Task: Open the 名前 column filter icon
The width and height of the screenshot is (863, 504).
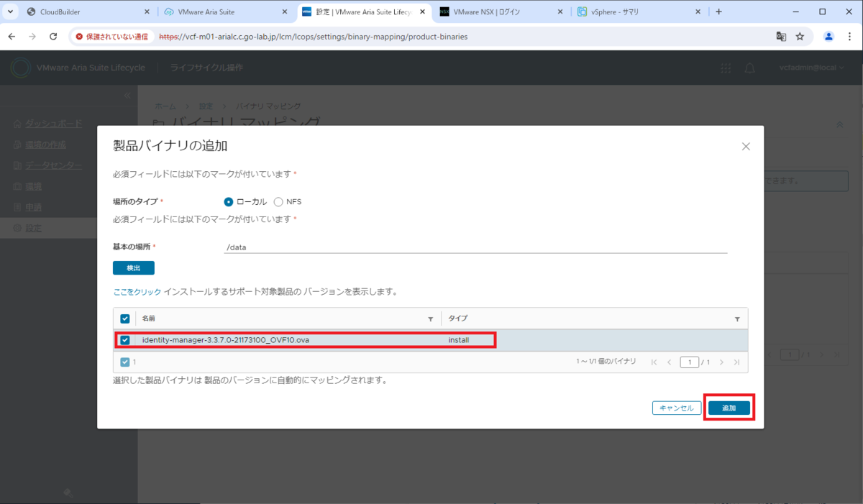Action: tap(431, 319)
